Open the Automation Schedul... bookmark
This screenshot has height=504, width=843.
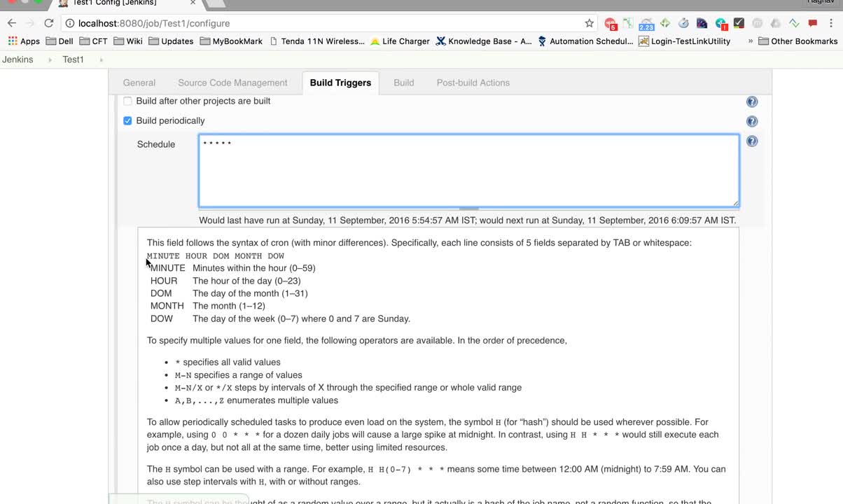pos(585,41)
